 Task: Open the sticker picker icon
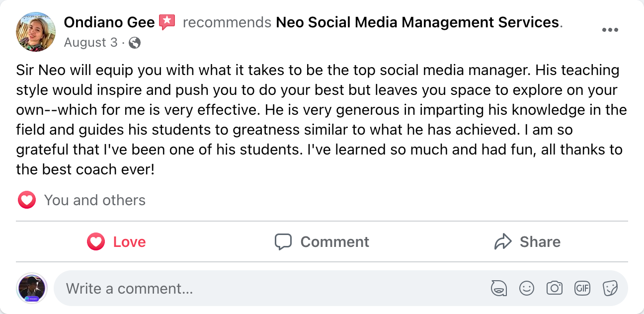pyautogui.click(x=610, y=288)
